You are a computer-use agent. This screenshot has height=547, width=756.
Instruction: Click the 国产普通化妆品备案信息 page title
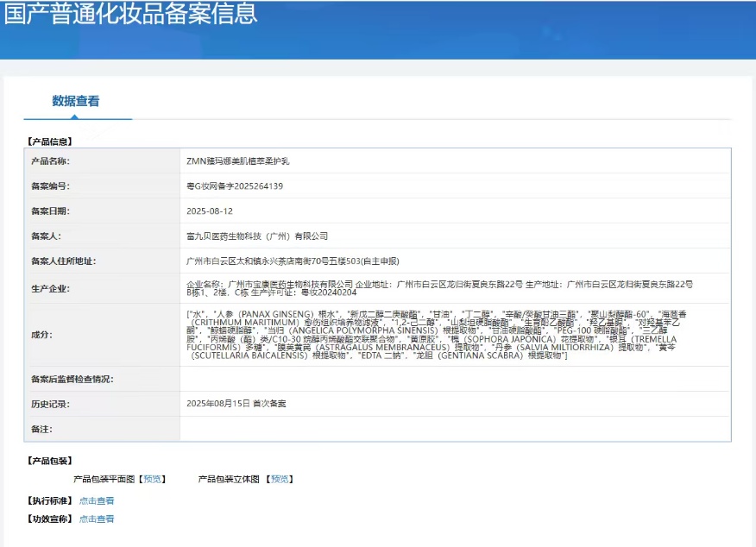point(130,14)
